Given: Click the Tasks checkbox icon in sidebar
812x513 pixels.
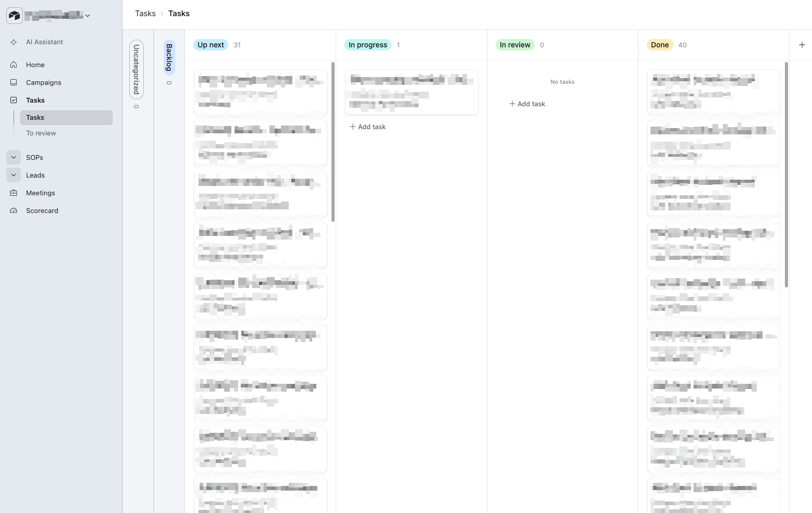Looking at the screenshot, I should (x=14, y=101).
